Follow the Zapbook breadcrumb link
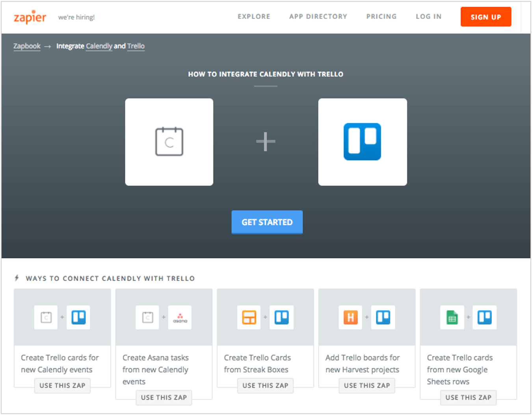The height and width of the screenshot is (415, 532). (x=27, y=46)
